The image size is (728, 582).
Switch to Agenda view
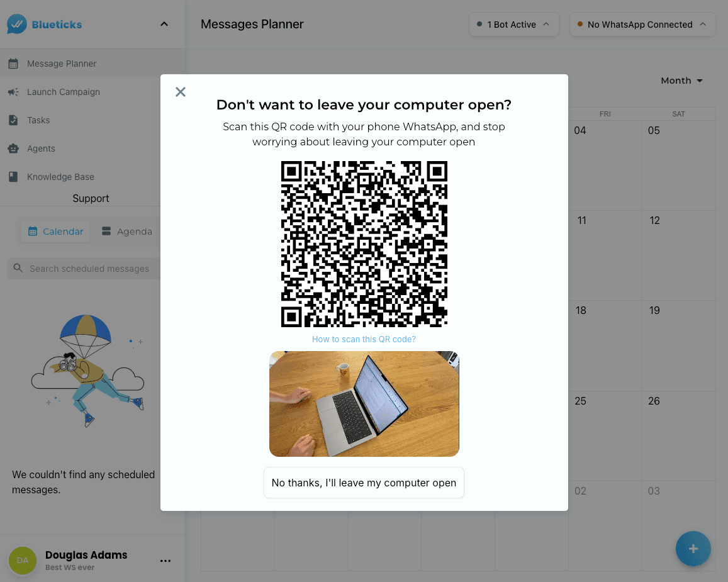click(x=126, y=232)
